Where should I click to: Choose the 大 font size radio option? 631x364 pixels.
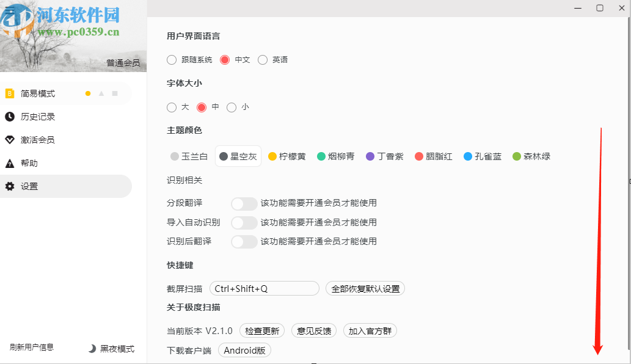tap(172, 107)
